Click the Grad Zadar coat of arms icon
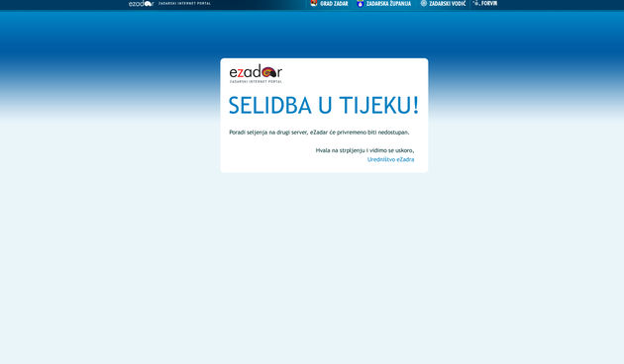 314,3
